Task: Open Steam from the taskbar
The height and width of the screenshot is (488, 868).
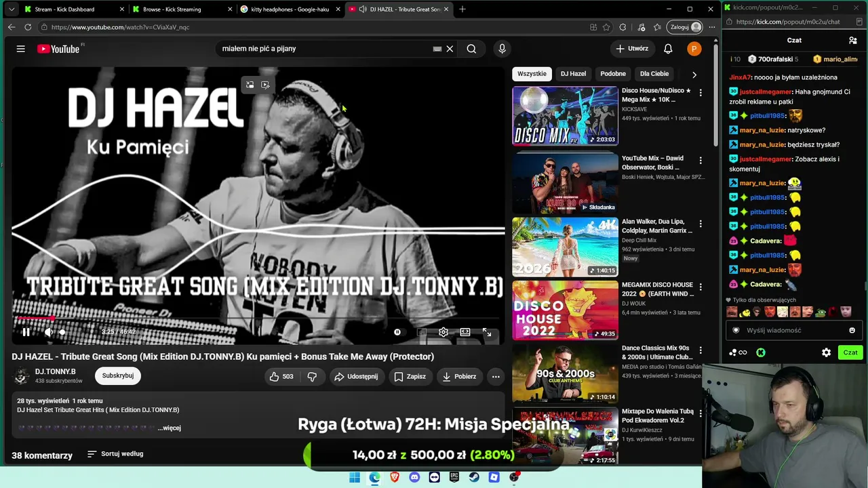Action: (475, 477)
